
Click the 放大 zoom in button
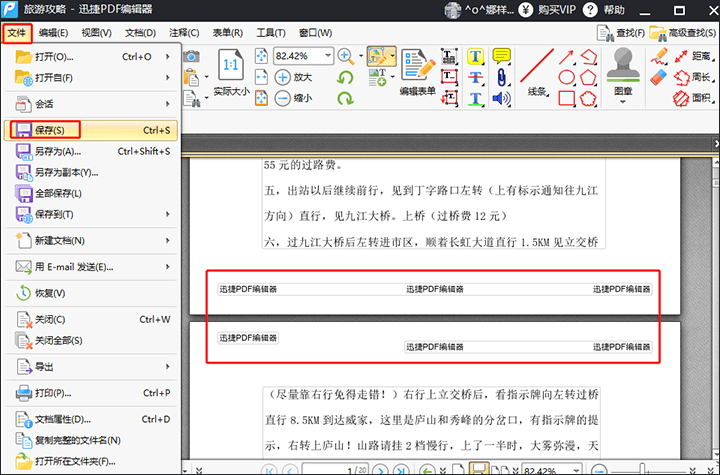point(294,77)
